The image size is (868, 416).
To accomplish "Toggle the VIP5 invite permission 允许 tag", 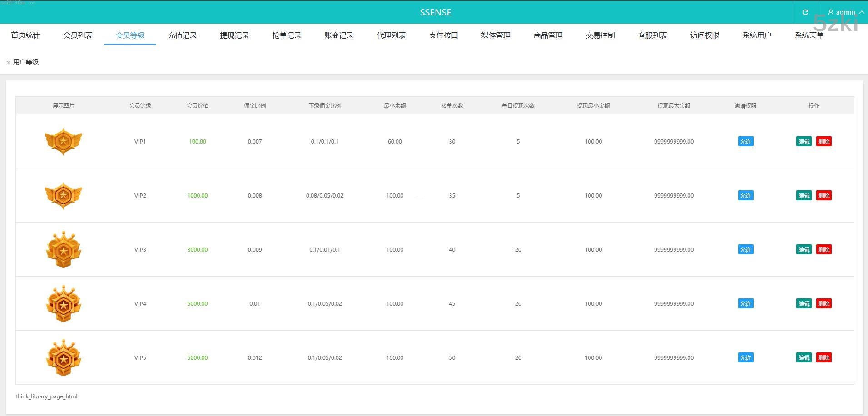I will (745, 357).
